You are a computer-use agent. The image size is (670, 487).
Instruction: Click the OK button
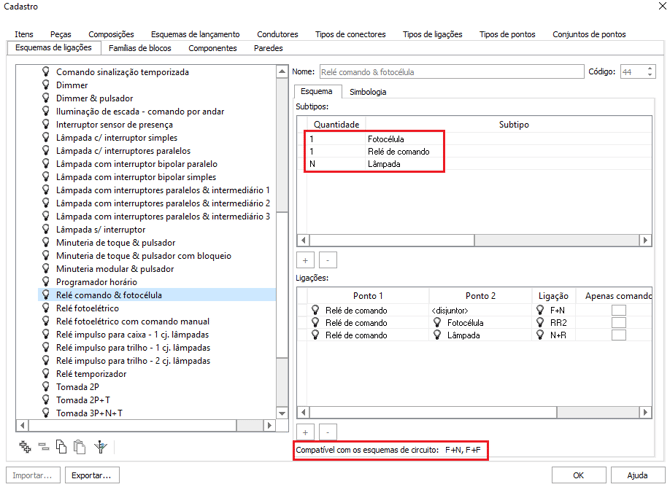point(578,475)
